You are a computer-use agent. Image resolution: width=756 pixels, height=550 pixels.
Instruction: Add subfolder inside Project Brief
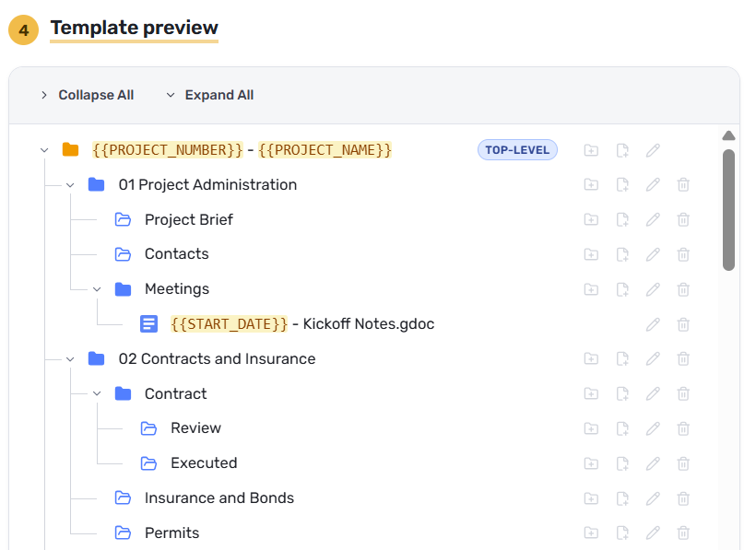(591, 219)
